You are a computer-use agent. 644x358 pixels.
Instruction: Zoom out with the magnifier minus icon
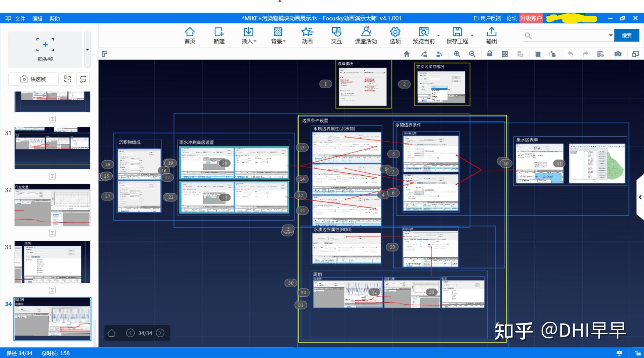(472, 54)
